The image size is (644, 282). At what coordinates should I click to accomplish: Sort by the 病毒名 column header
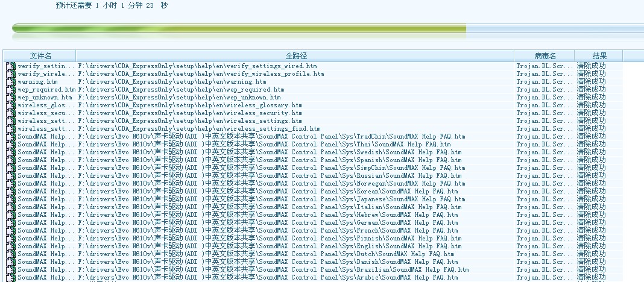545,56
